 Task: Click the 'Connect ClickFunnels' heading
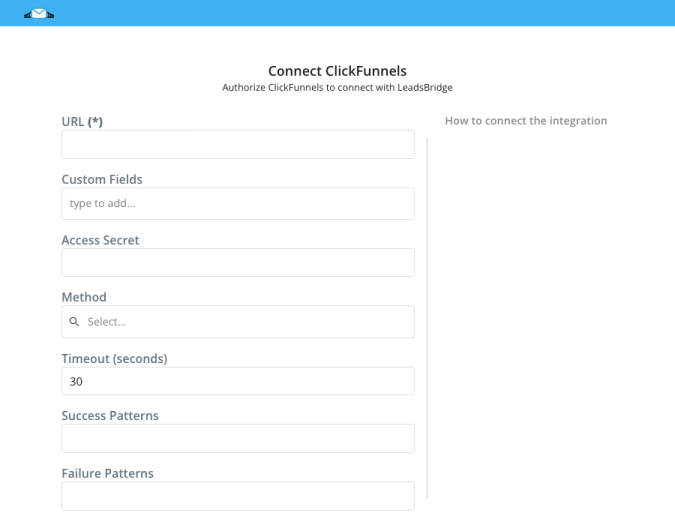click(x=338, y=71)
